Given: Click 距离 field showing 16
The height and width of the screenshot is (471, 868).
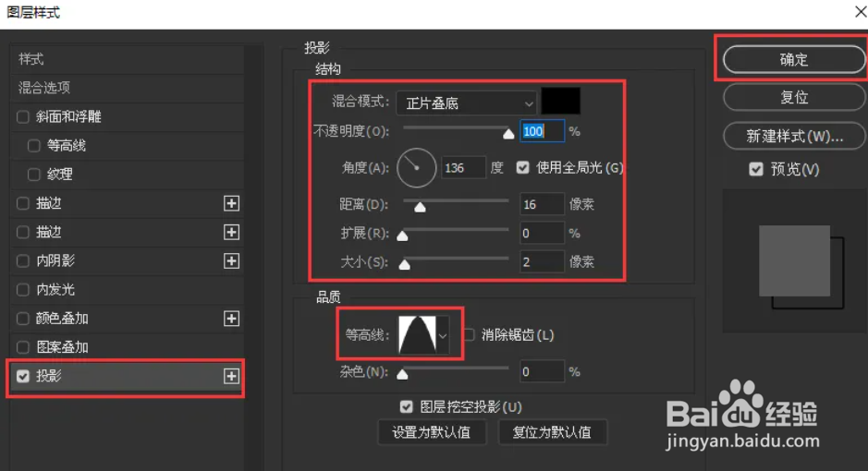Looking at the screenshot, I should pyautogui.click(x=542, y=204).
